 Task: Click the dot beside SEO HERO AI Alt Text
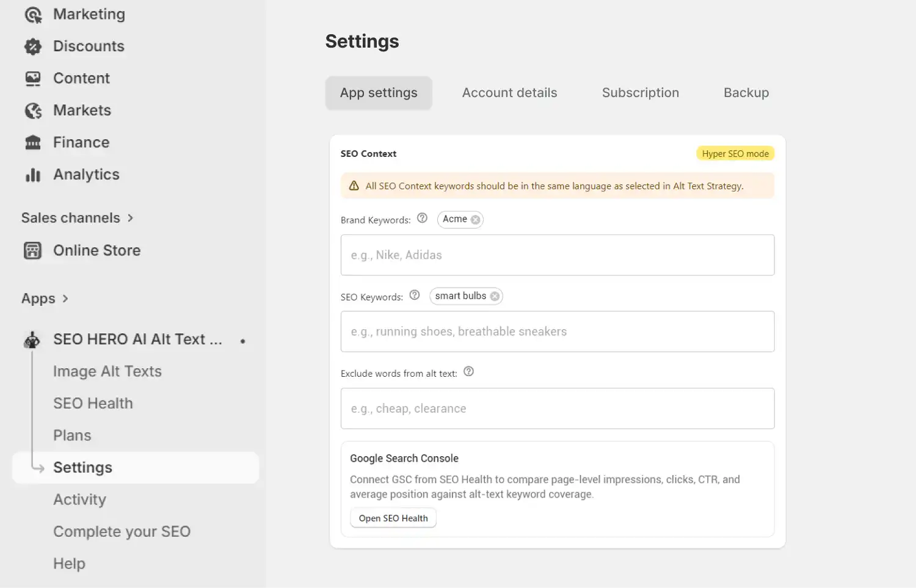tap(243, 341)
